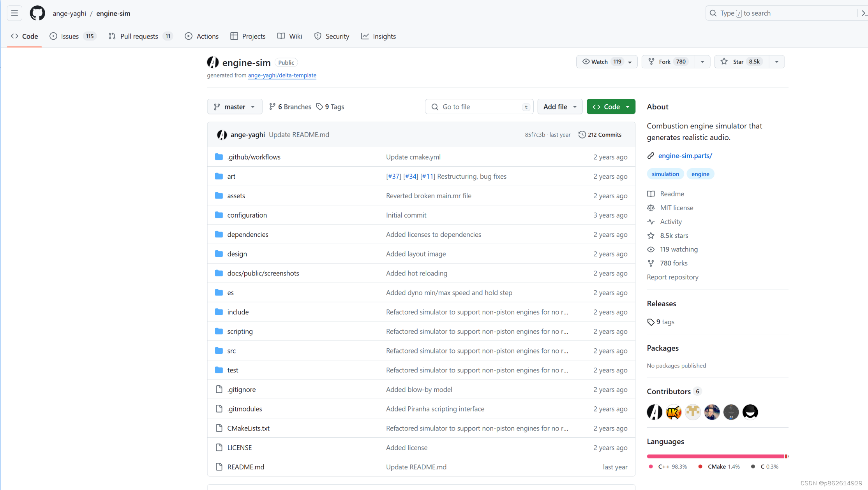This screenshot has width=868, height=490.
Task: Open the Pull requests tab
Action: coord(139,36)
